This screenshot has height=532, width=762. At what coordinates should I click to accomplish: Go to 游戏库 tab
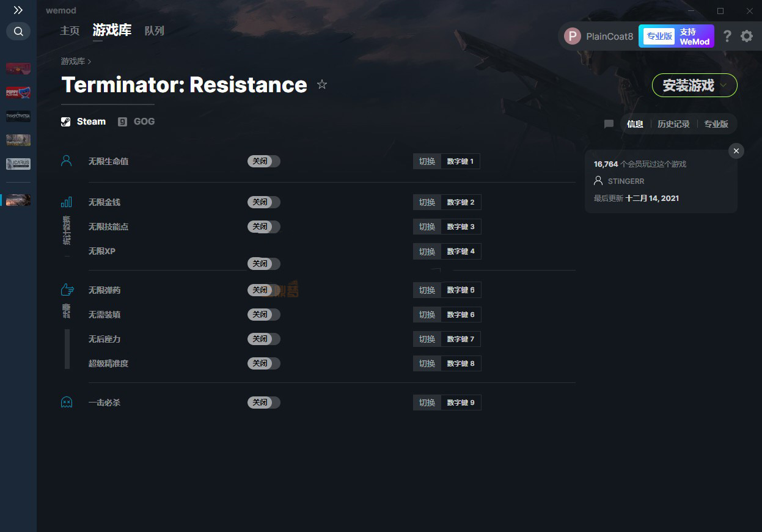(x=112, y=31)
